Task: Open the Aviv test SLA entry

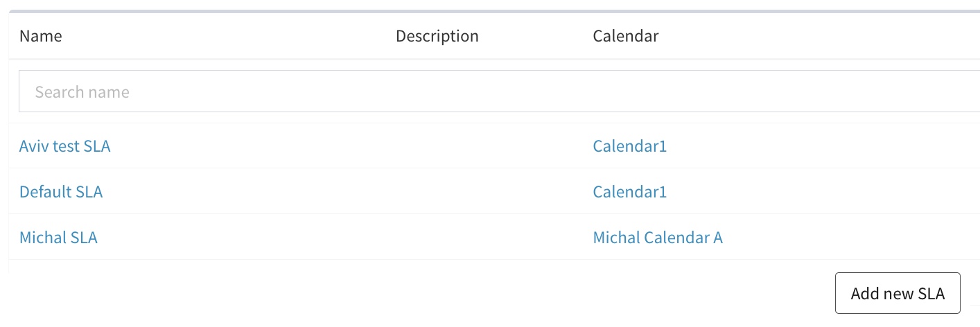Action: [64, 146]
